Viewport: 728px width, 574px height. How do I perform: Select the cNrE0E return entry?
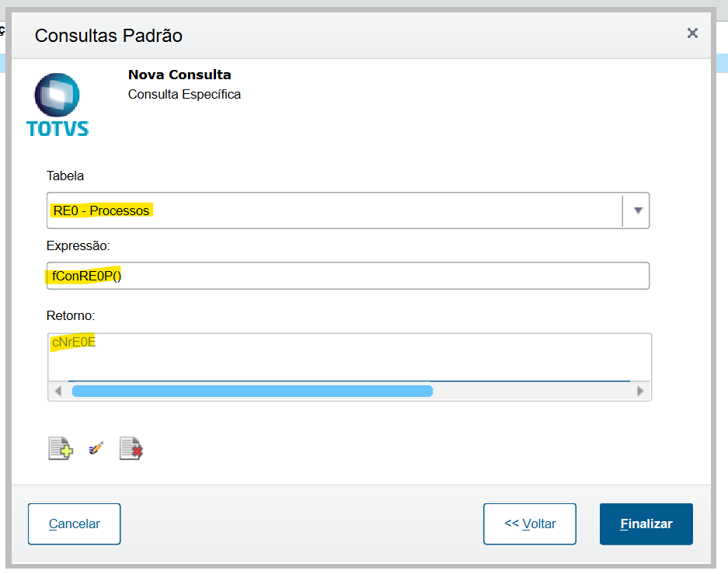tap(74, 342)
